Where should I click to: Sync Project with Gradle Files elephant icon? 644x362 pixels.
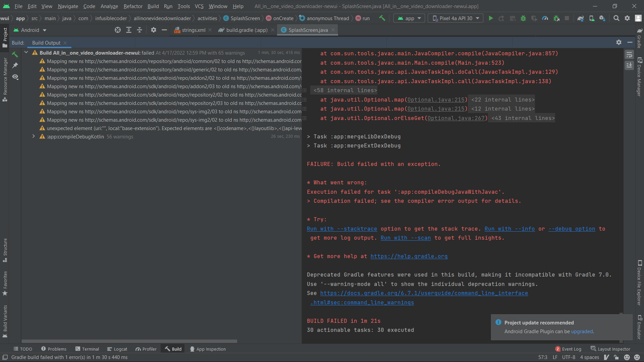(x=581, y=18)
